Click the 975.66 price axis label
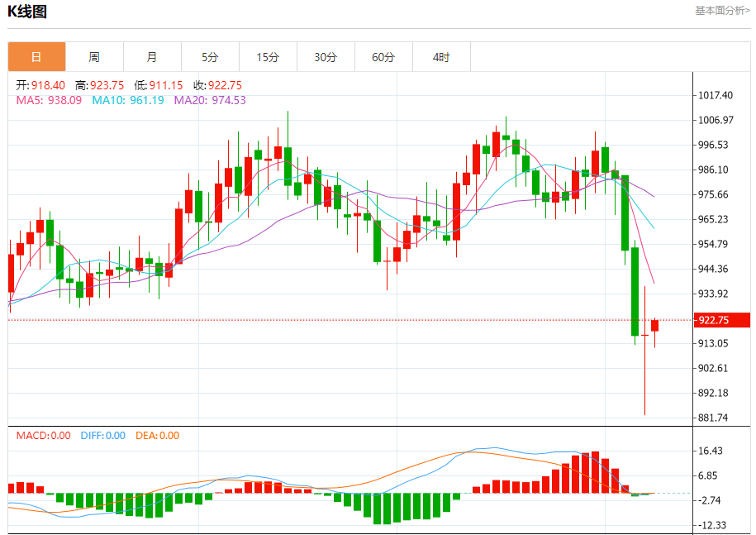Viewport: 756px width, 535px height. pyautogui.click(x=714, y=195)
